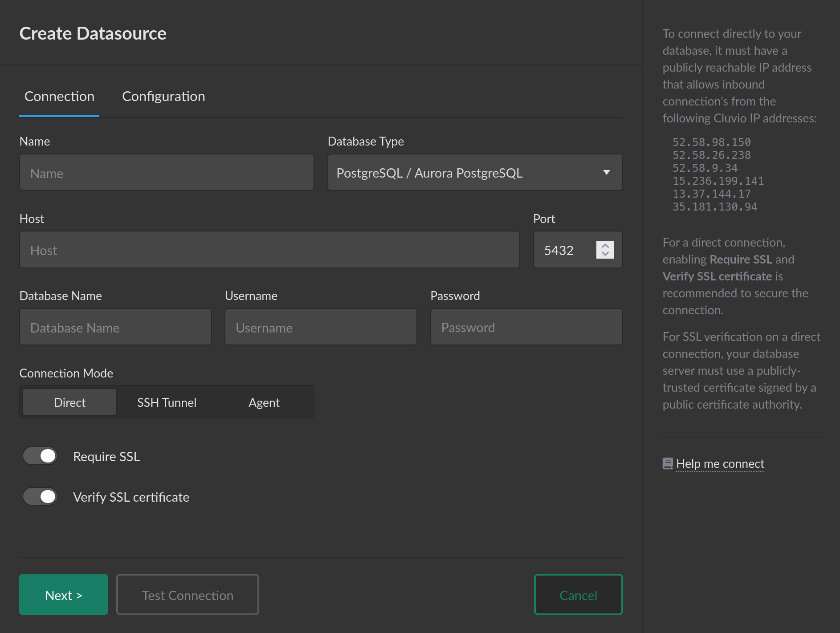Screen dimensions: 840x633
Task: Click the book icon beside Help me connect
Action: click(668, 464)
